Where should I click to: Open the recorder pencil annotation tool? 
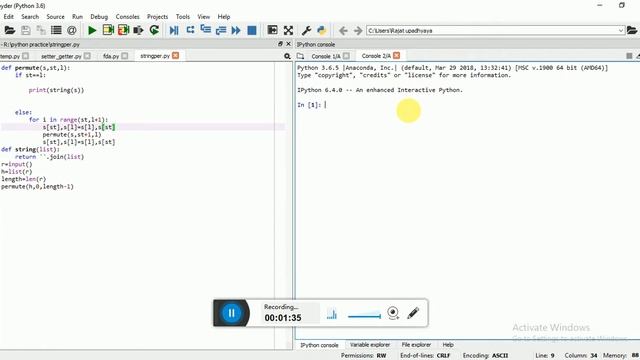coord(413,313)
